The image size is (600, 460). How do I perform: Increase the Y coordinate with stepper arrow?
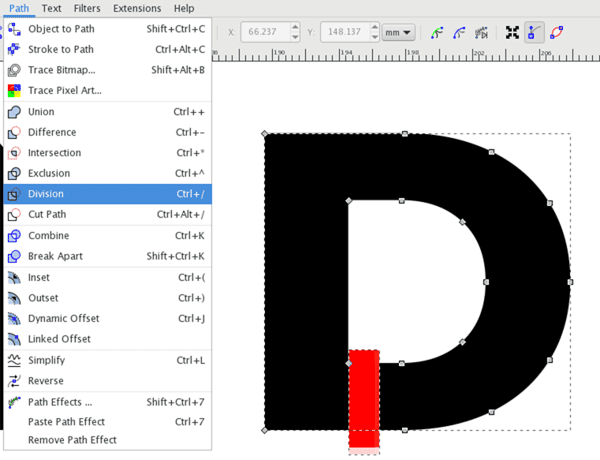coord(371,29)
